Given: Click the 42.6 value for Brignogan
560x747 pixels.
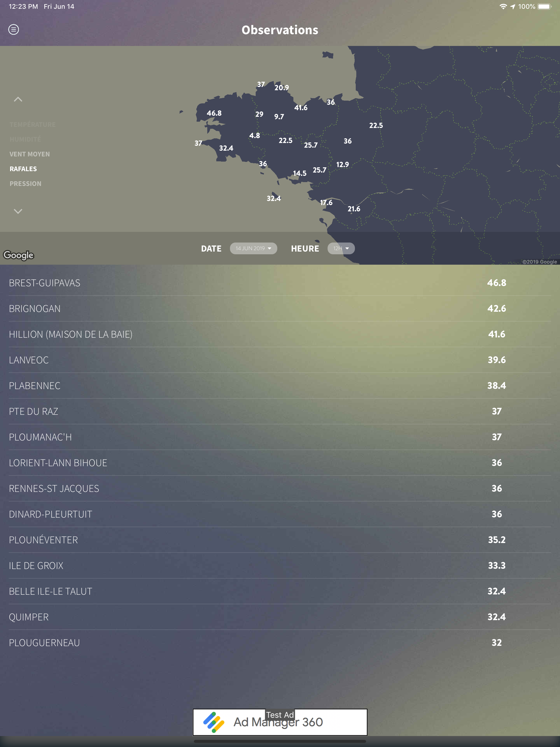Looking at the screenshot, I should [x=497, y=308].
